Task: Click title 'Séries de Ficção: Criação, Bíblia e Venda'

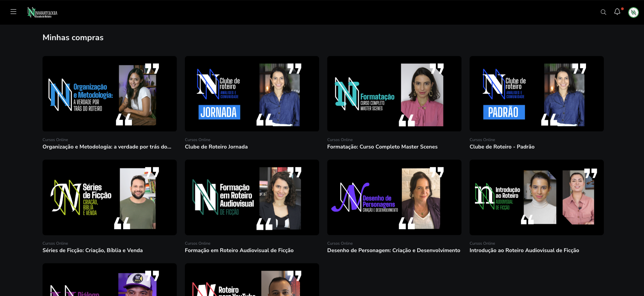Action: pyautogui.click(x=92, y=250)
